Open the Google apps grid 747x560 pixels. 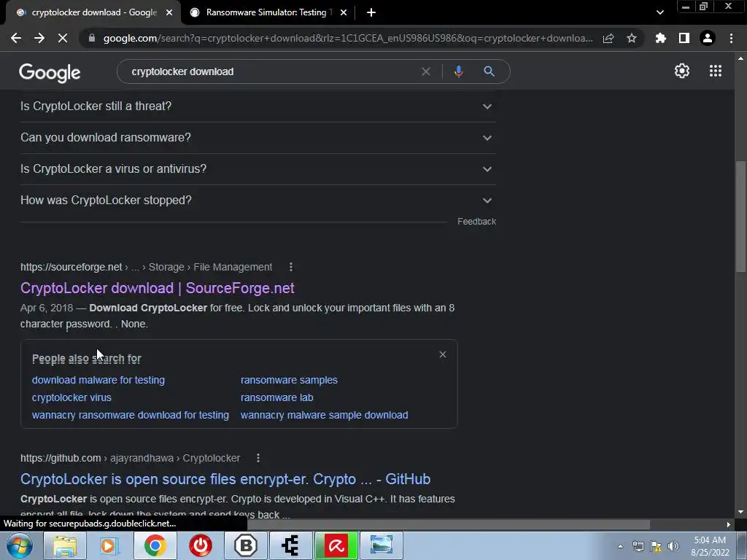click(x=716, y=71)
